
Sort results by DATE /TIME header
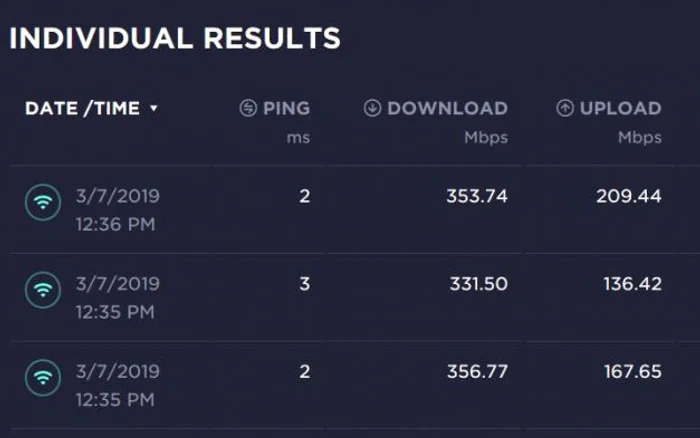(x=83, y=108)
